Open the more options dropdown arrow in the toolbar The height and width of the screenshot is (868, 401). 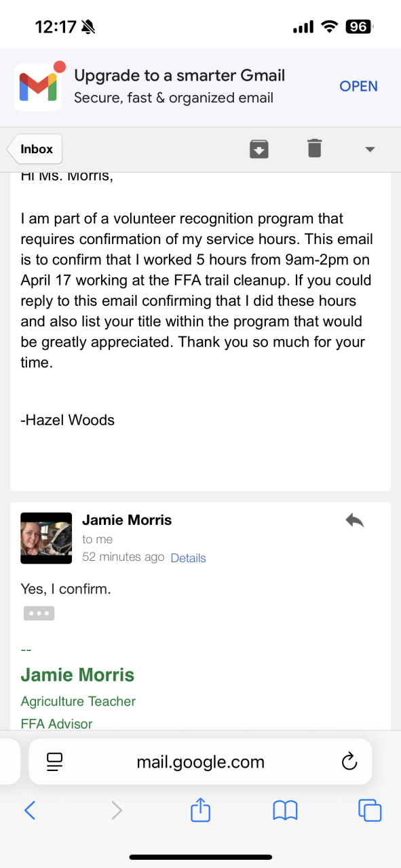pyautogui.click(x=370, y=149)
